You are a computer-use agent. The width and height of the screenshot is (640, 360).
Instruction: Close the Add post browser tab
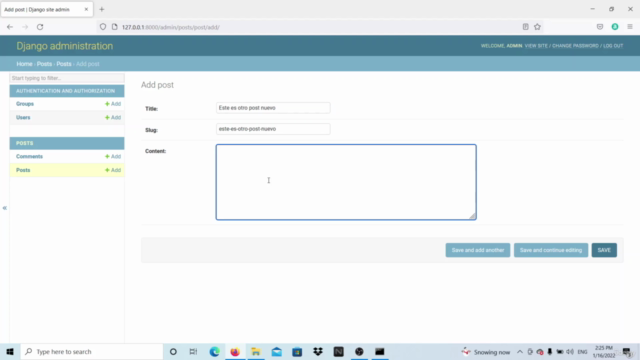[x=86, y=9]
